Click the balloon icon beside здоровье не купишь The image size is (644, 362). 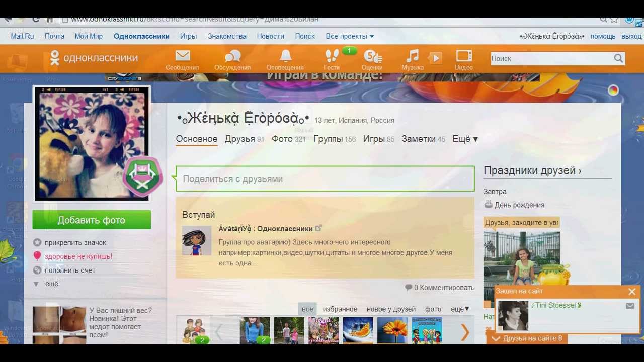pos(37,256)
